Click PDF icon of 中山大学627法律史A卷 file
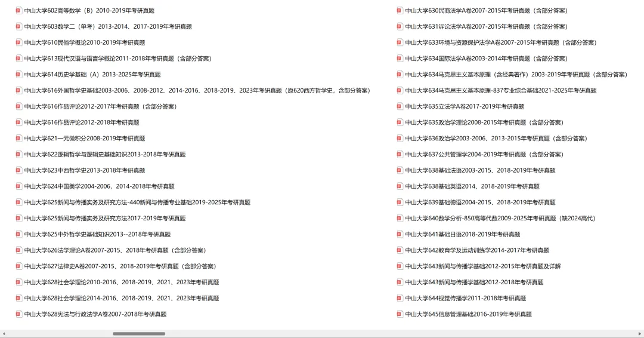The height and width of the screenshot is (338, 644). [18, 266]
